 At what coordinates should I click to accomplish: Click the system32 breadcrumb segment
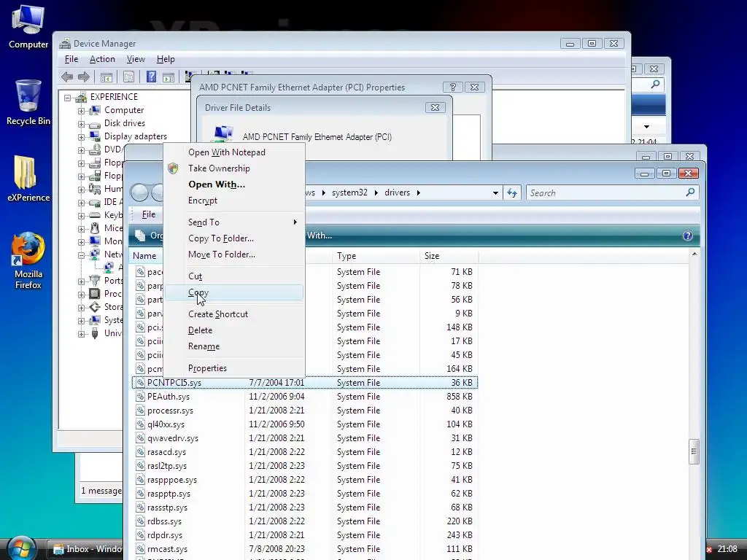pyautogui.click(x=349, y=192)
